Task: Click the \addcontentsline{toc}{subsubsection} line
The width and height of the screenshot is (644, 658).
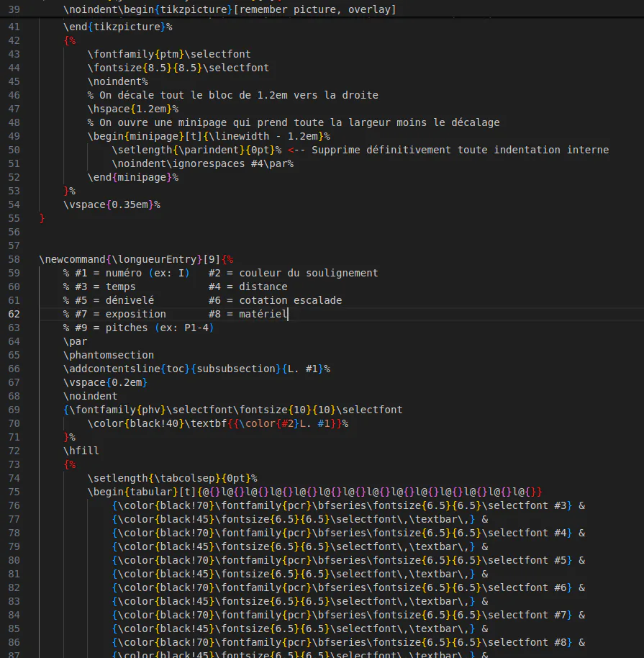Action: point(196,369)
